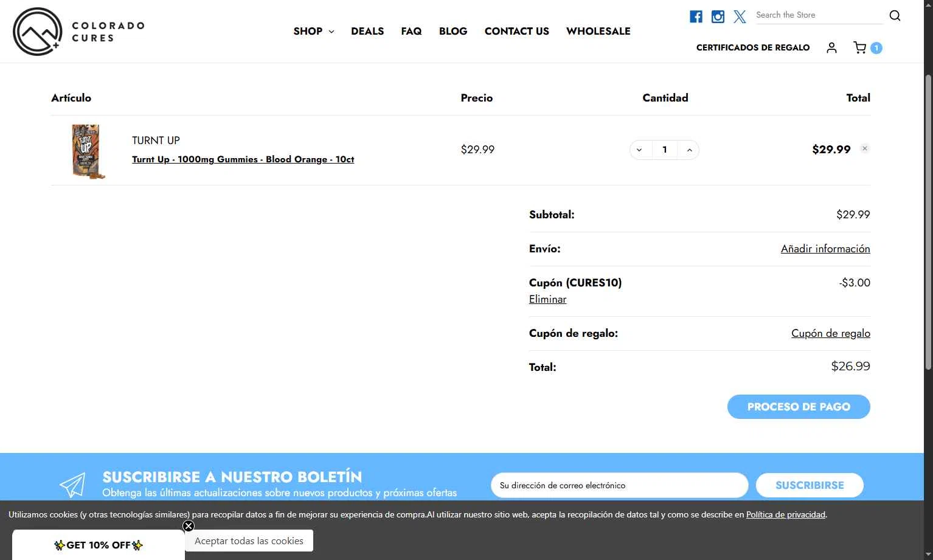Add a gift coupon via Cupón de regalo
933x560 pixels.
click(831, 333)
